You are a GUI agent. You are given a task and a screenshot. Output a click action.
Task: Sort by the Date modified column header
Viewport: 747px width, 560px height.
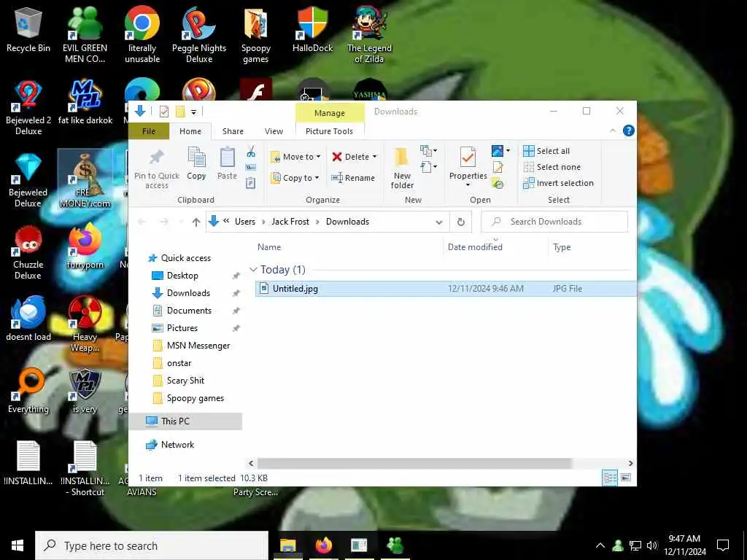pos(474,247)
